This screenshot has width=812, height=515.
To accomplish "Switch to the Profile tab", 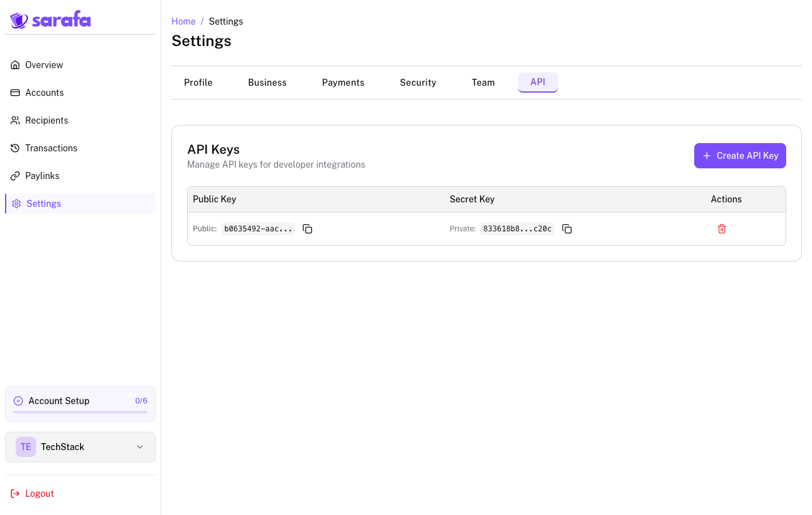I will click(x=198, y=83).
